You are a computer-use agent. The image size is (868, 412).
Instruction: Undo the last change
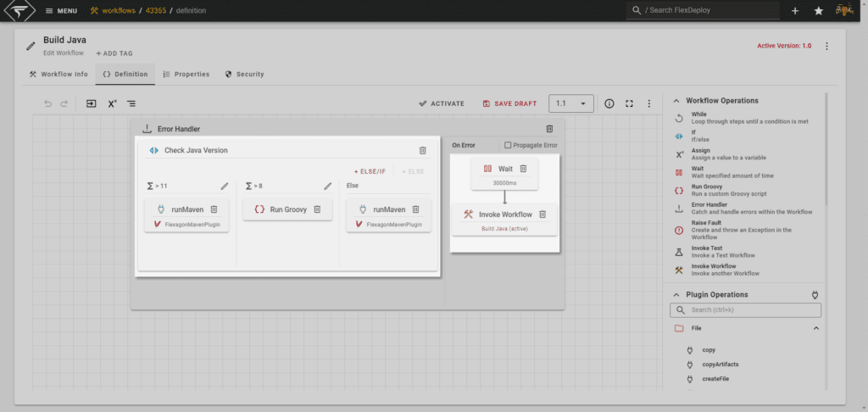click(47, 103)
